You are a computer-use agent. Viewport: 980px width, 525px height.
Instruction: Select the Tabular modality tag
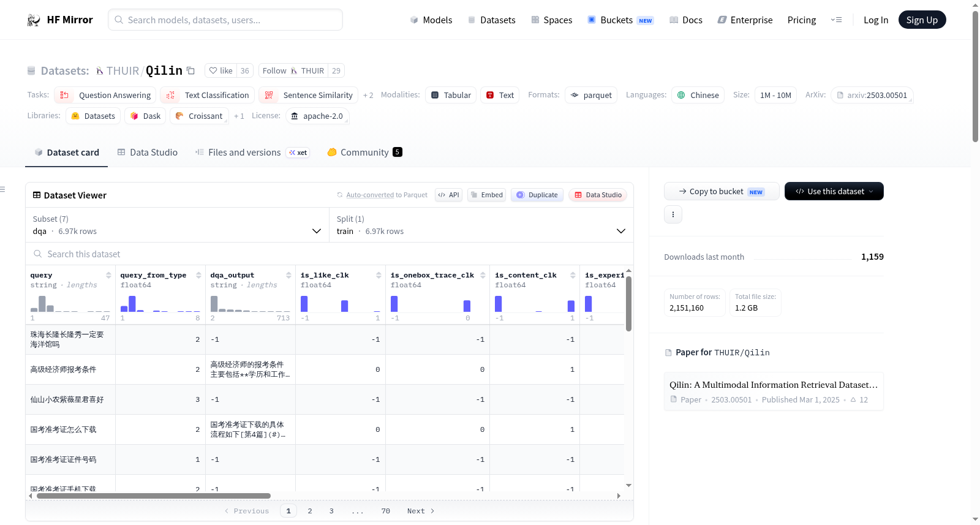click(451, 95)
